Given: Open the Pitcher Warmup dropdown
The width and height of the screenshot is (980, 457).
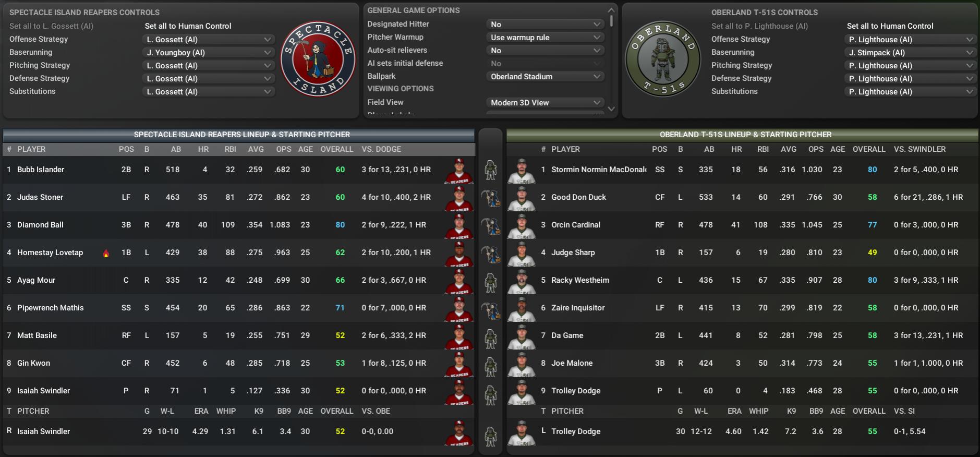Looking at the screenshot, I should pyautogui.click(x=545, y=38).
